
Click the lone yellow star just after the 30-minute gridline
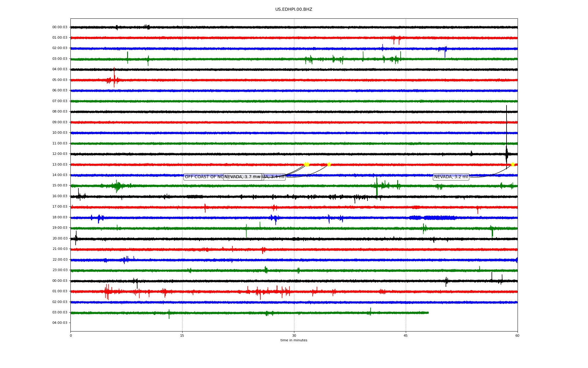(329, 164)
